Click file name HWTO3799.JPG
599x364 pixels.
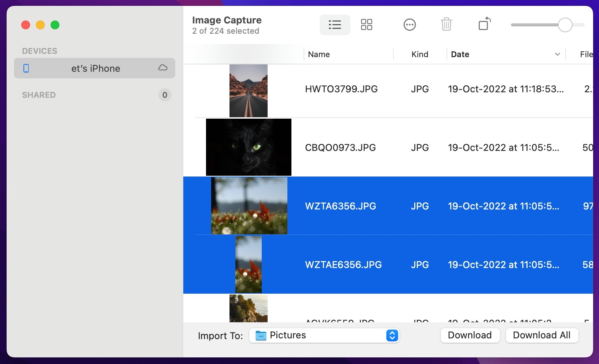coord(341,89)
